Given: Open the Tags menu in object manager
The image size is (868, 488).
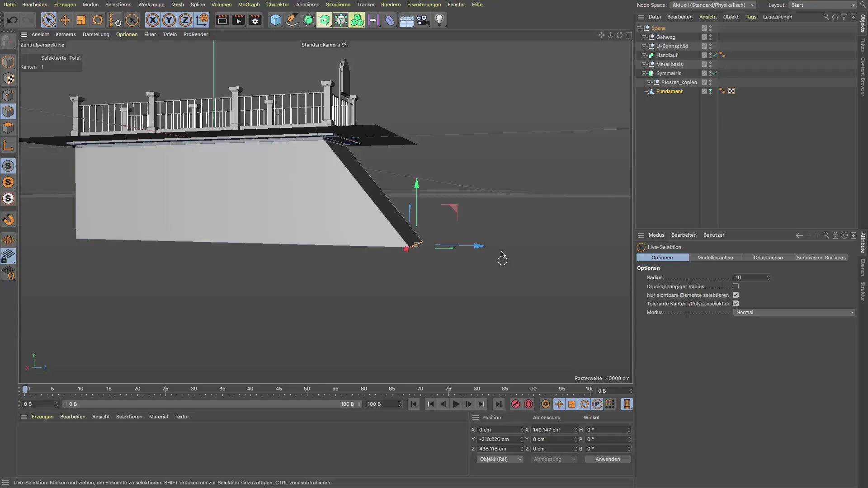Looking at the screenshot, I should (x=750, y=17).
